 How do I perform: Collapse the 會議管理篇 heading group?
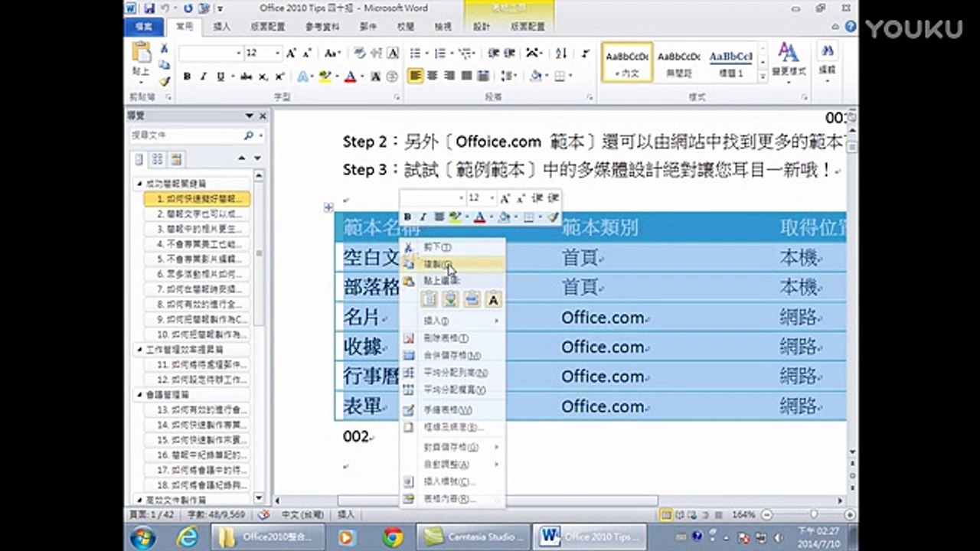[139, 395]
